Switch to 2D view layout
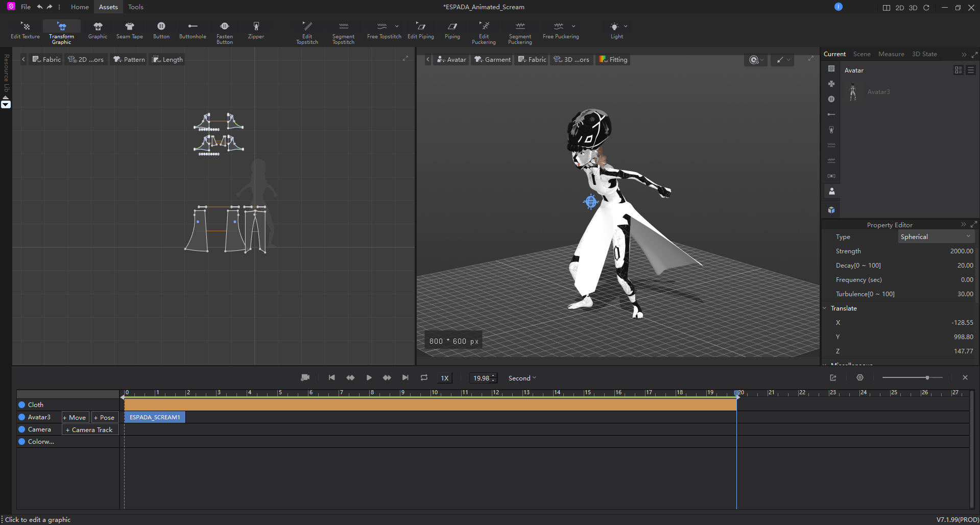This screenshot has width=980, height=525. pos(900,8)
